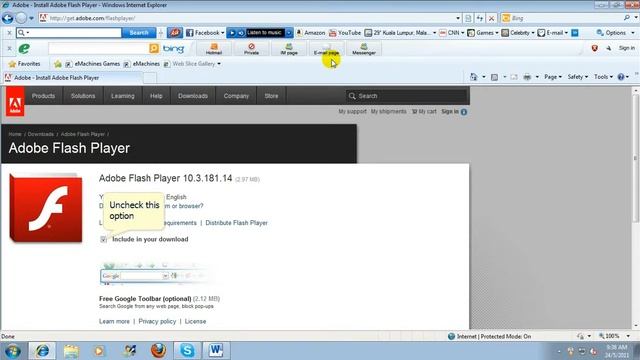640x360 pixels.
Task: Click the Distribute Flash Player link
Action: coord(236,223)
